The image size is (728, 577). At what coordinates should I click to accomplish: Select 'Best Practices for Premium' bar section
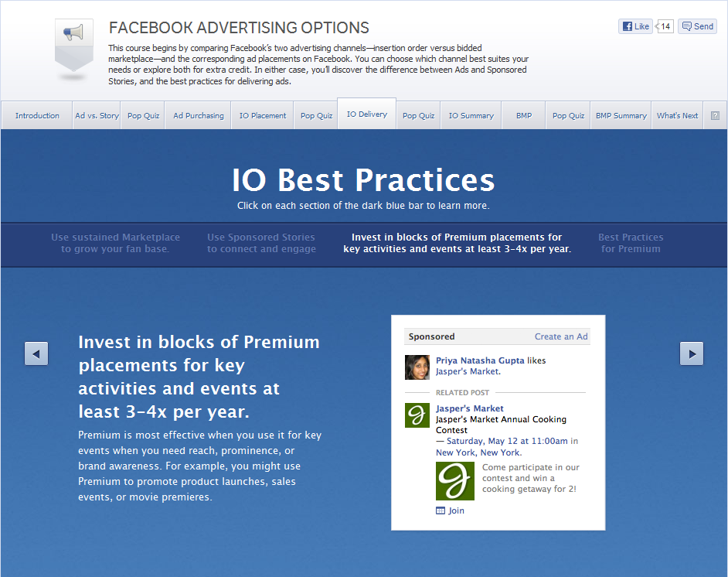coord(631,243)
